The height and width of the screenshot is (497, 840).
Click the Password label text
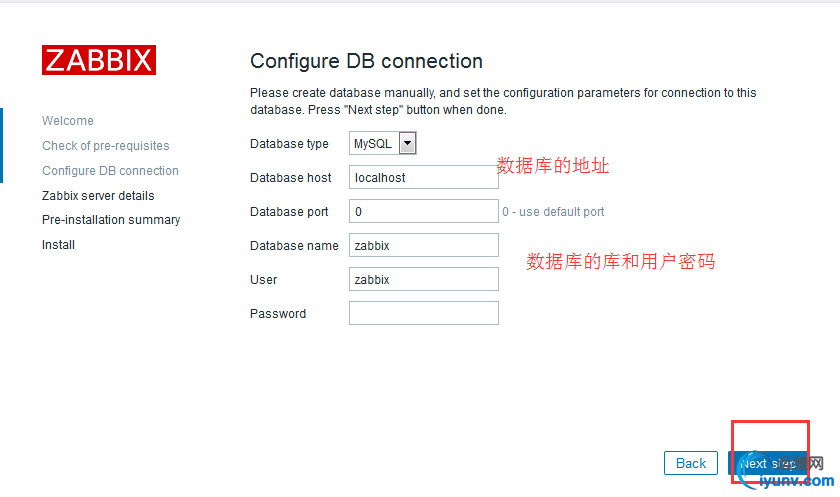coord(278,314)
